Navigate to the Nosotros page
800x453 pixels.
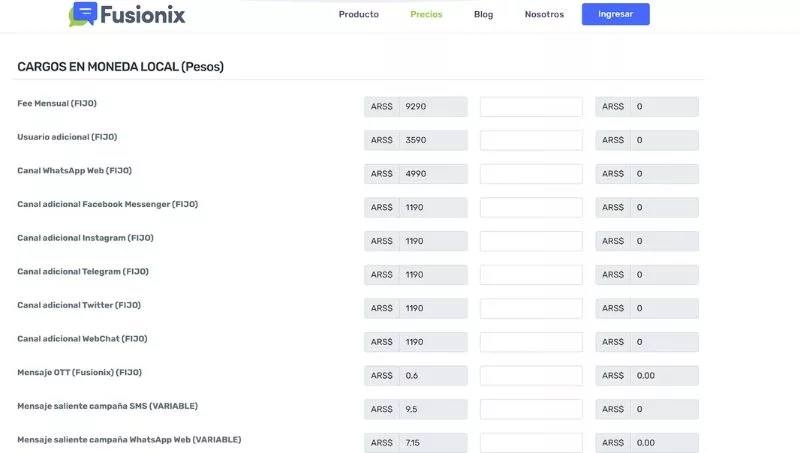pyautogui.click(x=544, y=15)
